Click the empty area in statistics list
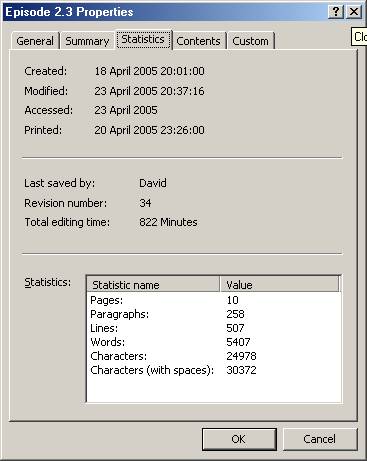 click(213, 389)
